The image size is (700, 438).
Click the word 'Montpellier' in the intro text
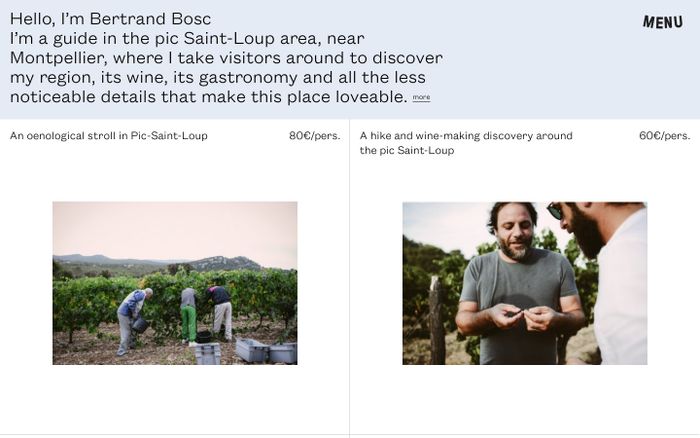[62, 58]
